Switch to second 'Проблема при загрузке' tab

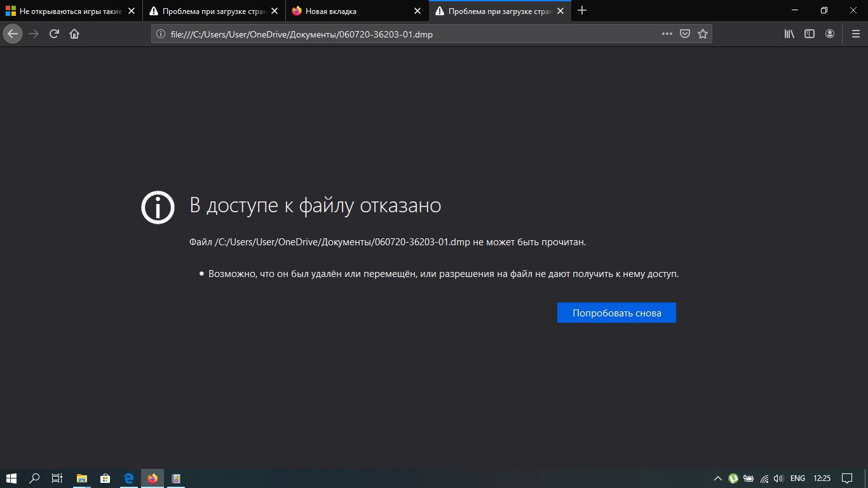point(214,11)
